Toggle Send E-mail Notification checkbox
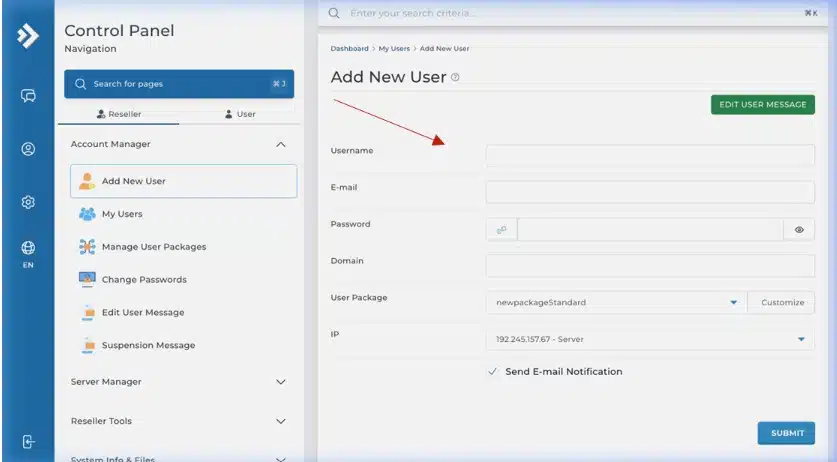The image size is (837, 462). click(493, 372)
